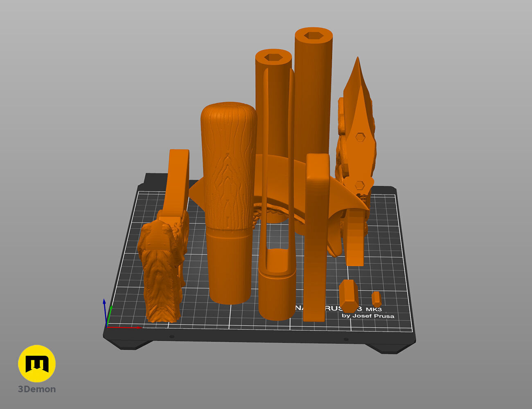Select the two-pronged fork model's round base

[277, 294]
